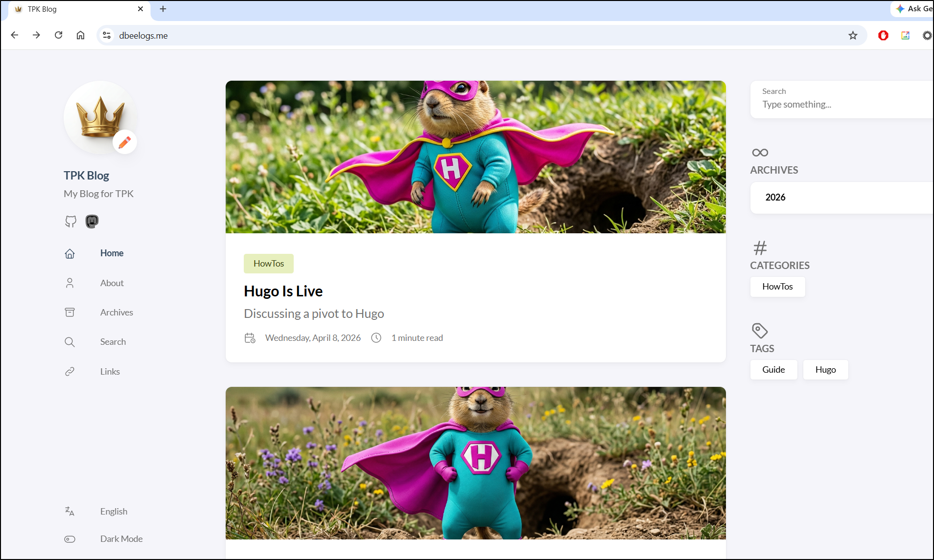Open the Search sidebar icon
The width and height of the screenshot is (934, 560).
(x=70, y=342)
